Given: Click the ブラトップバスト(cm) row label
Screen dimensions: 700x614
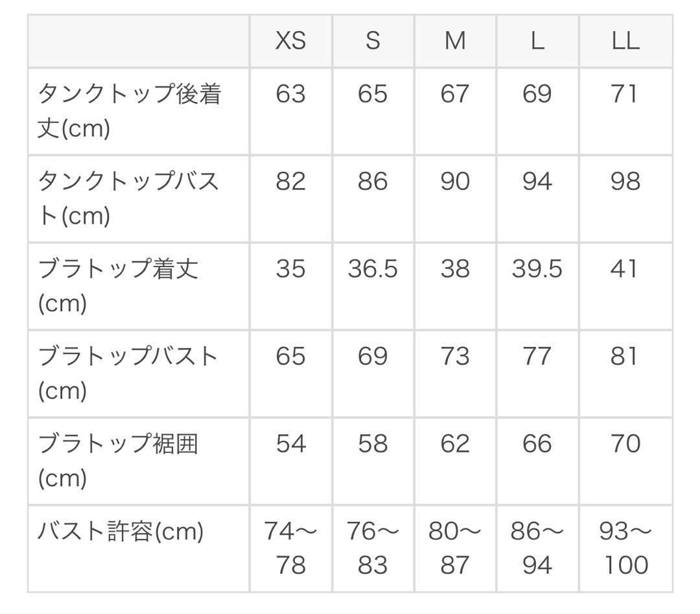Looking at the screenshot, I should 128,373.
